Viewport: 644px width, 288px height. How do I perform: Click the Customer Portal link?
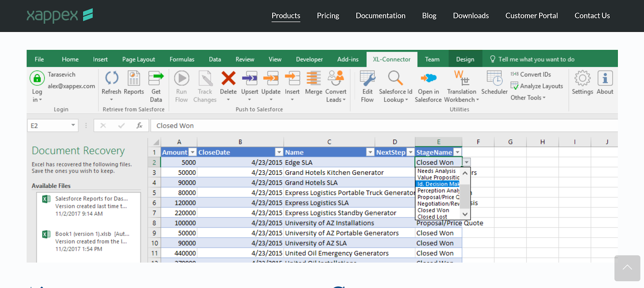click(x=531, y=16)
